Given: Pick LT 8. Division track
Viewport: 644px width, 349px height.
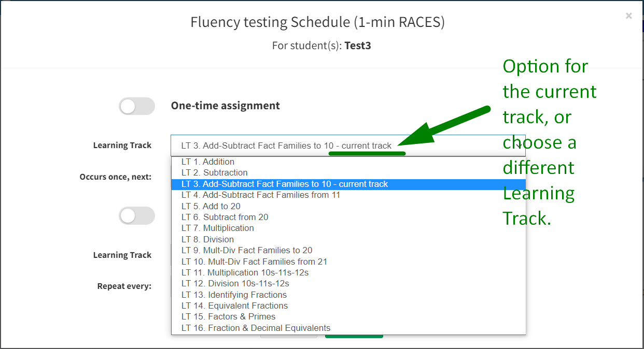Looking at the screenshot, I should point(208,240).
